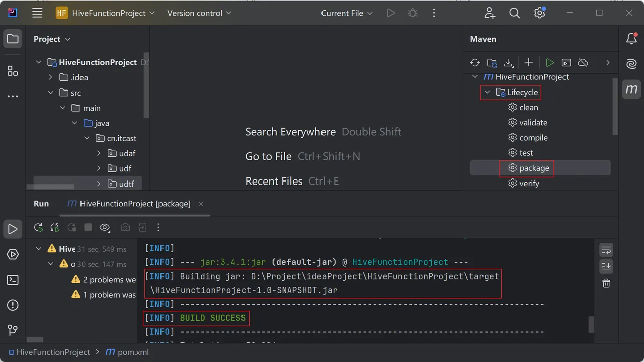Run the selected Maven build

click(x=550, y=63)
